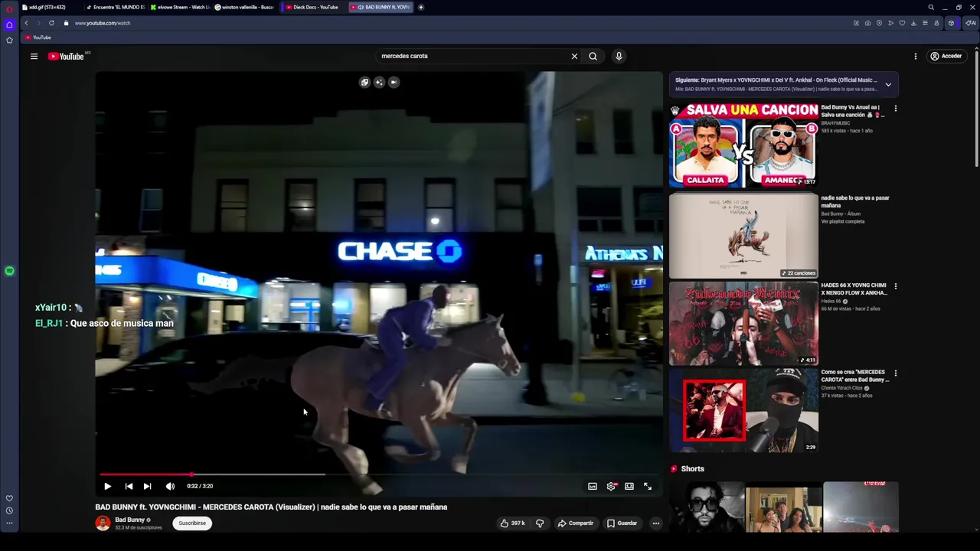Viewport: 980px width, 551px height.
Task: Take a snapshot with toolbar camera icon
Action: 867,23
